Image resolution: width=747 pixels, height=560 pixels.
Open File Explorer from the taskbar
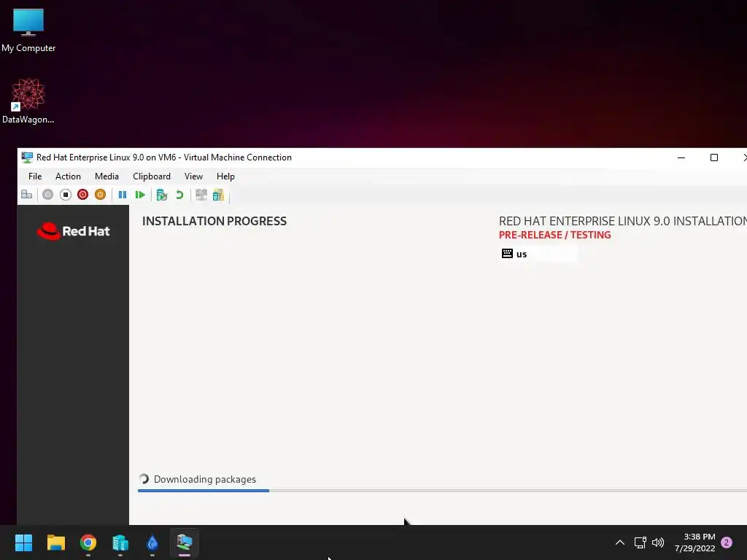55,542
